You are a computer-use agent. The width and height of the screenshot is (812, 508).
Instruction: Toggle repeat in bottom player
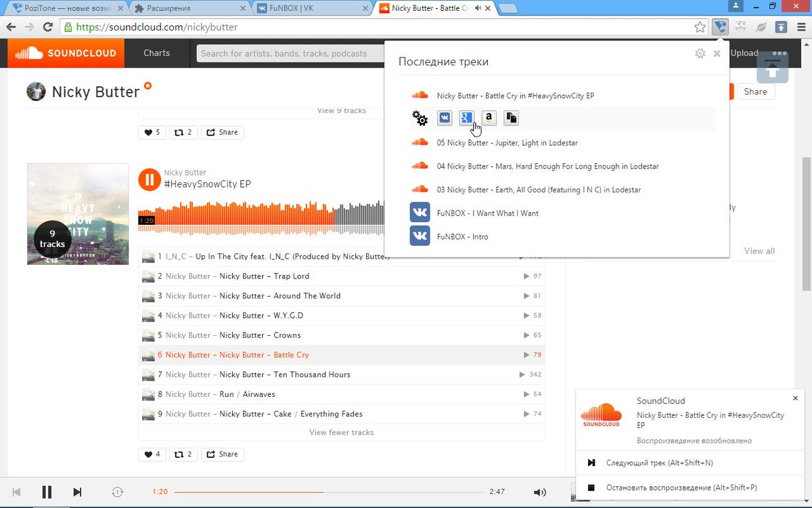118,492
